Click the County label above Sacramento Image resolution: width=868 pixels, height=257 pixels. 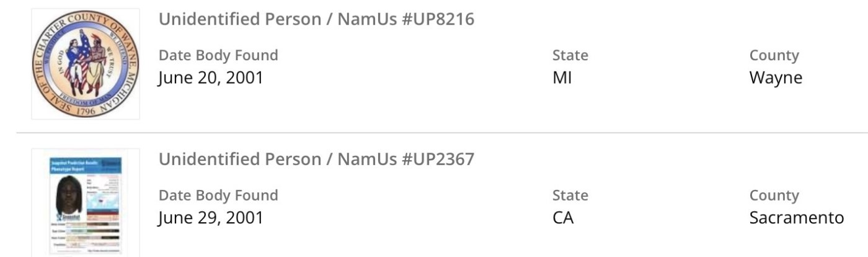pyautogui.click(x=774, y=196)
